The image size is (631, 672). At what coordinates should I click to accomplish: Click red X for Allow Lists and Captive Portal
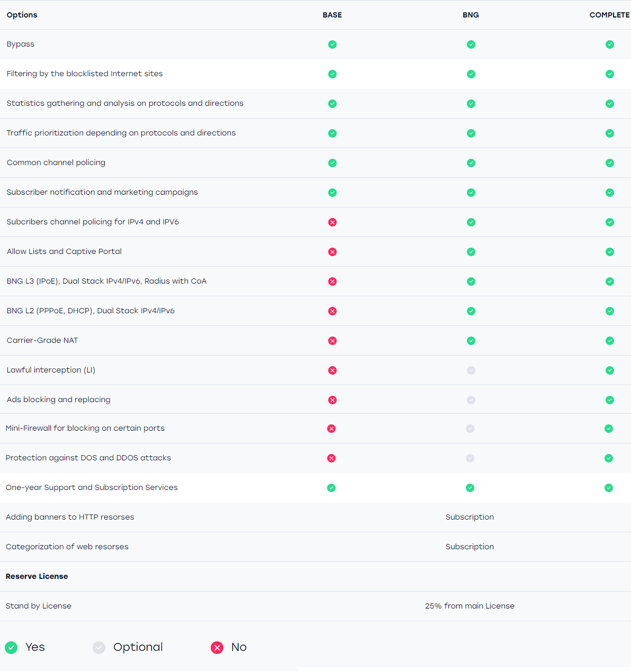(332, 252)
